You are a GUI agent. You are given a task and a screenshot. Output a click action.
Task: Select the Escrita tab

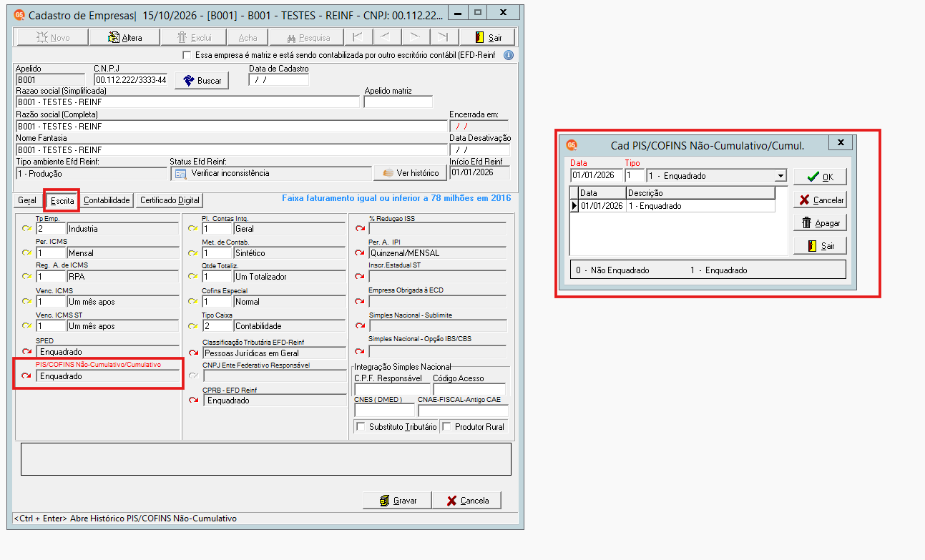tap(62, 201)
